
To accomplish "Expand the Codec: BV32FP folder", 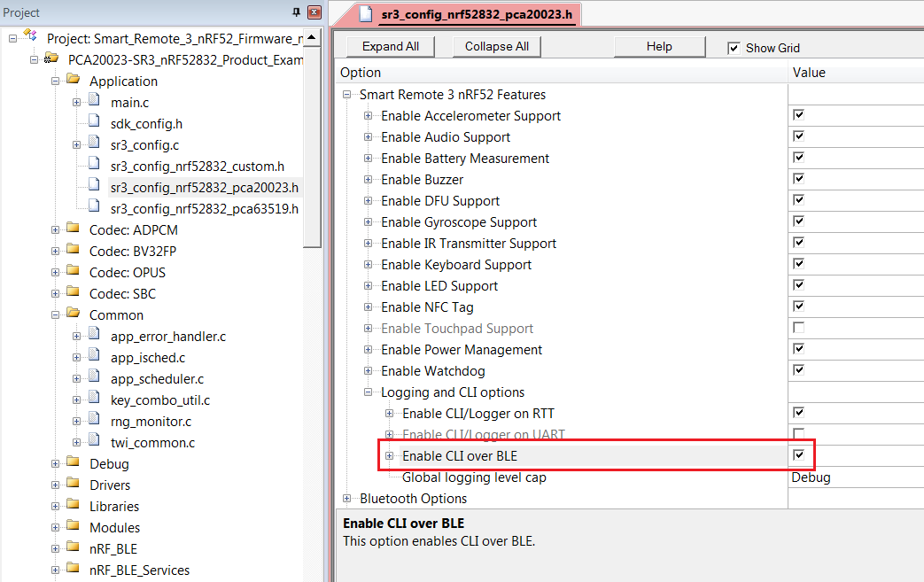I will point(55,252).
